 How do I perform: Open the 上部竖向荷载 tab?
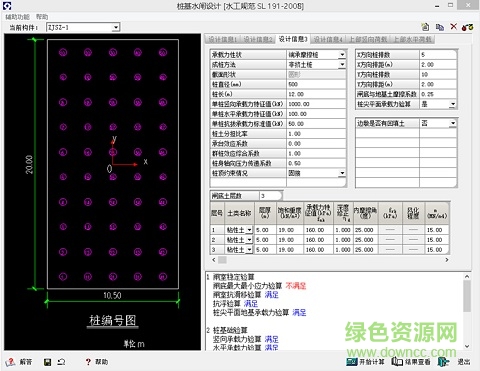coord(368,39)
